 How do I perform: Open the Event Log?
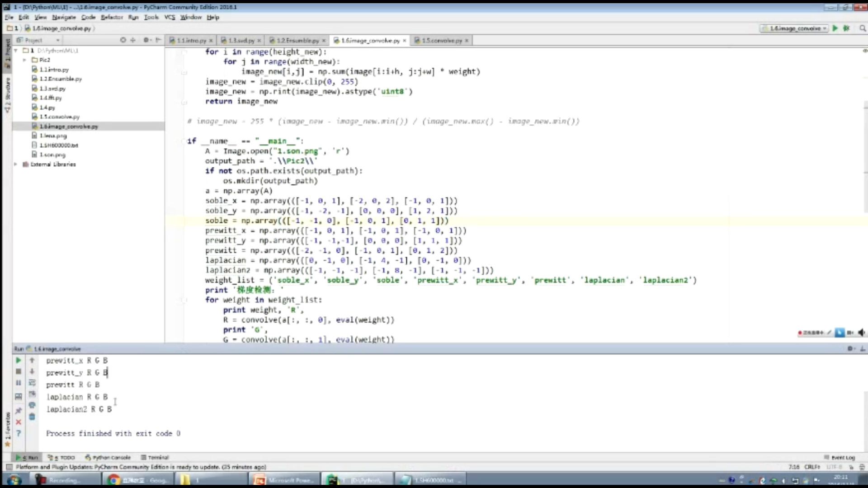[840, 457]
